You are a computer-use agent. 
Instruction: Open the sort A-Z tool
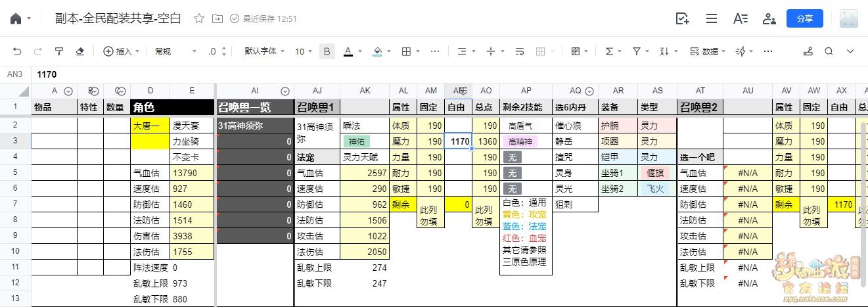pos(664,51)
